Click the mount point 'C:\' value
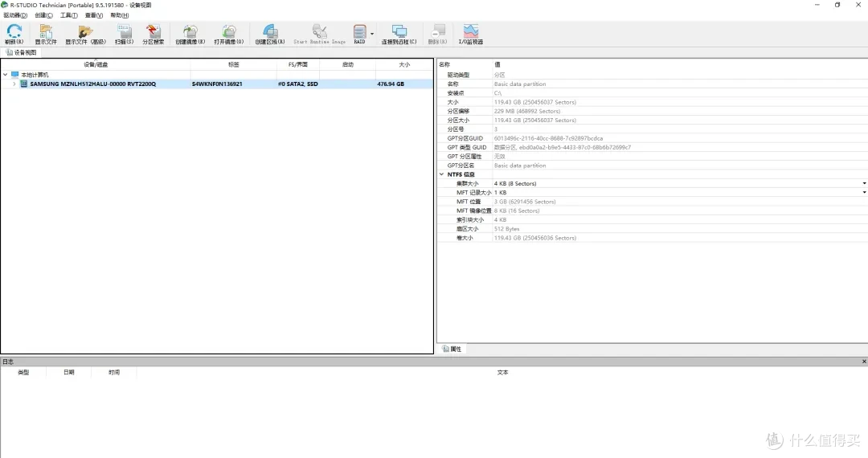This screenshot has width=868, height=458. click(x=497, y=93)
